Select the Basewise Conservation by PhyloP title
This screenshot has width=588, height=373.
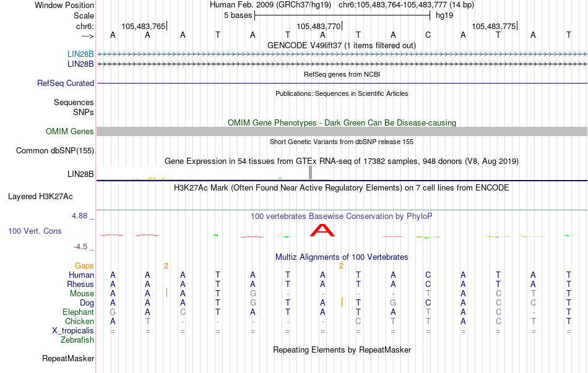[x=341, y=217]
